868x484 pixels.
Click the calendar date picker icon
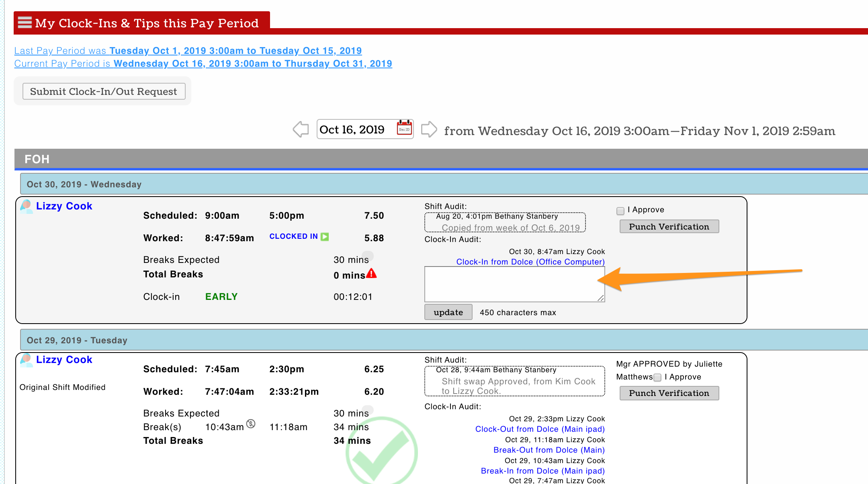(x=404, y=129)
